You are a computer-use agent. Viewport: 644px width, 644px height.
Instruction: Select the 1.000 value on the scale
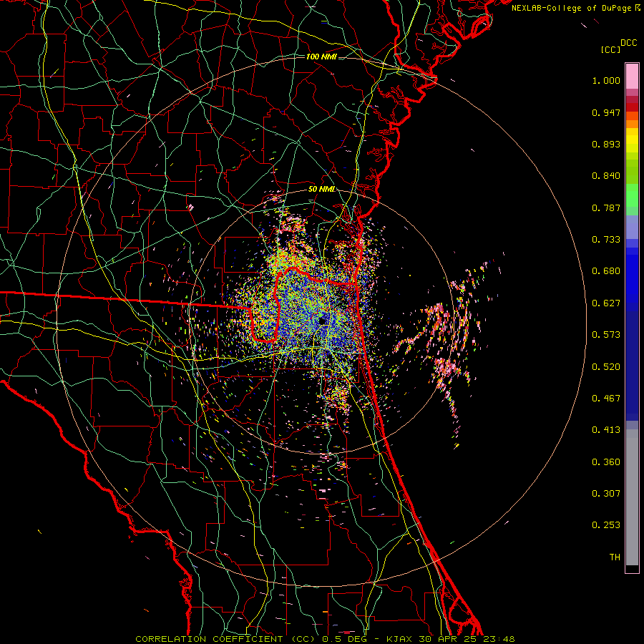pyautogui.click(x=606, y=80)
